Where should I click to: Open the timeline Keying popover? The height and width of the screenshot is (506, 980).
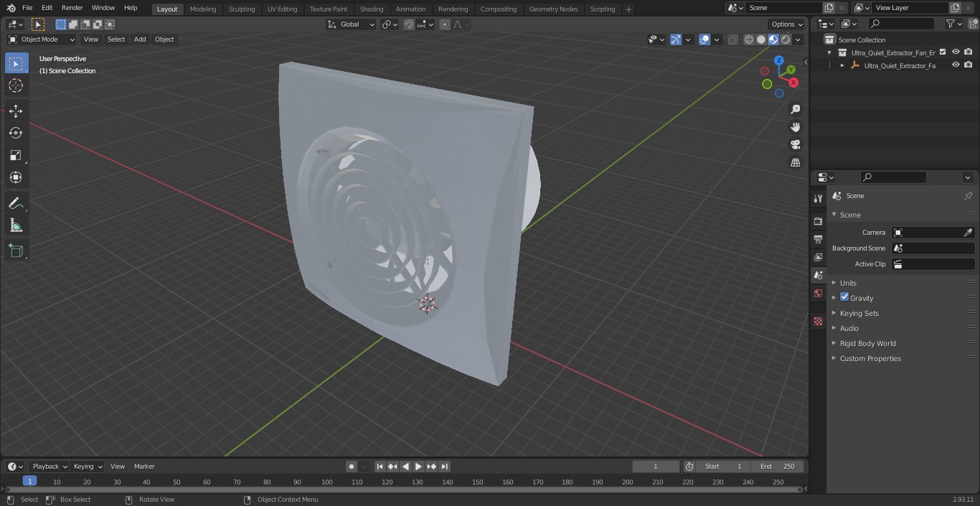pos(87,467)
